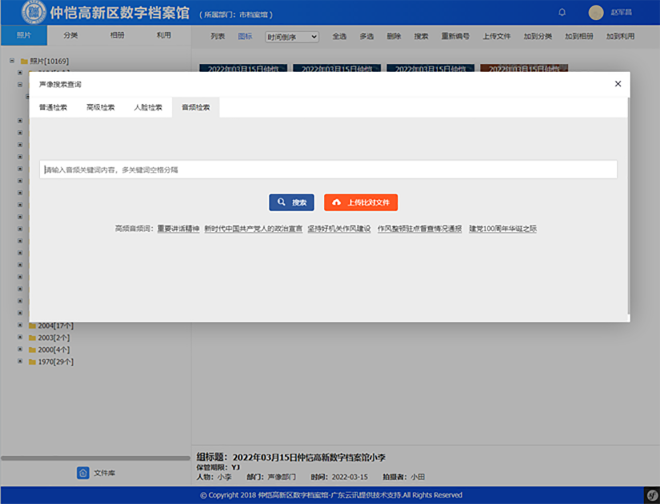
Task: Click the 文件库 icon at bottom left
Action: pos(83,472)
